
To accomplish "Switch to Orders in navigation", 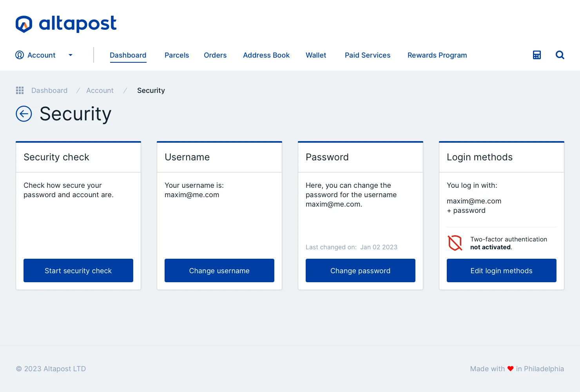I will [x=215, y=55].
